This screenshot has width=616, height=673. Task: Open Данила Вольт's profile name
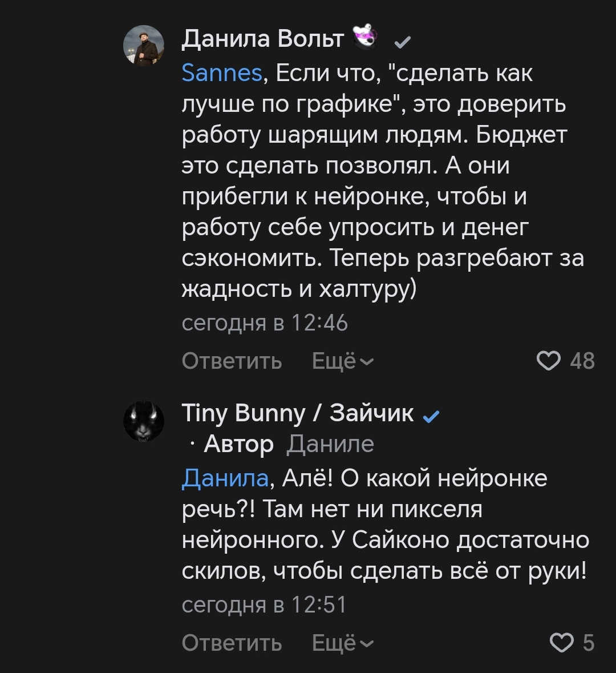(x=263, y=39)
